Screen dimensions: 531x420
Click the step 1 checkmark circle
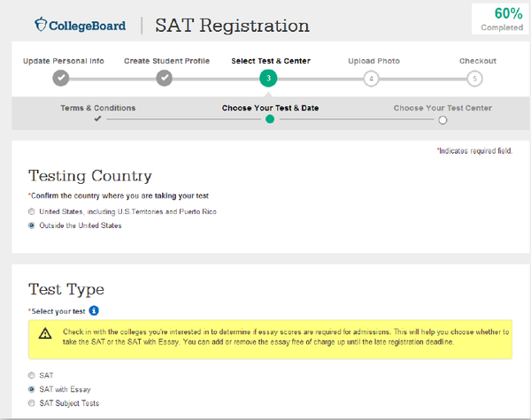point(61,78)
